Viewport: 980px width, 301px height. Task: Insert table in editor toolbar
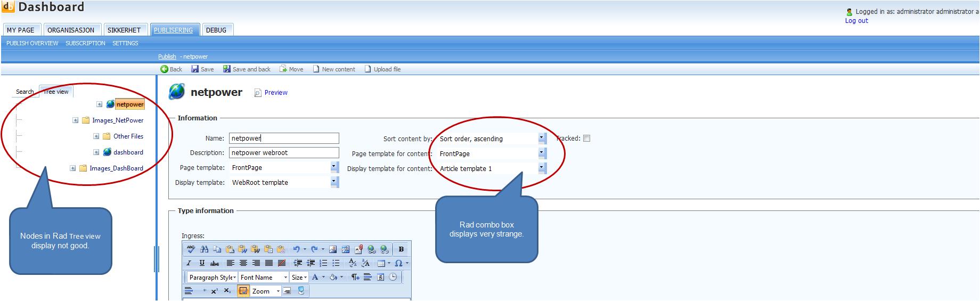pos(381,263)
